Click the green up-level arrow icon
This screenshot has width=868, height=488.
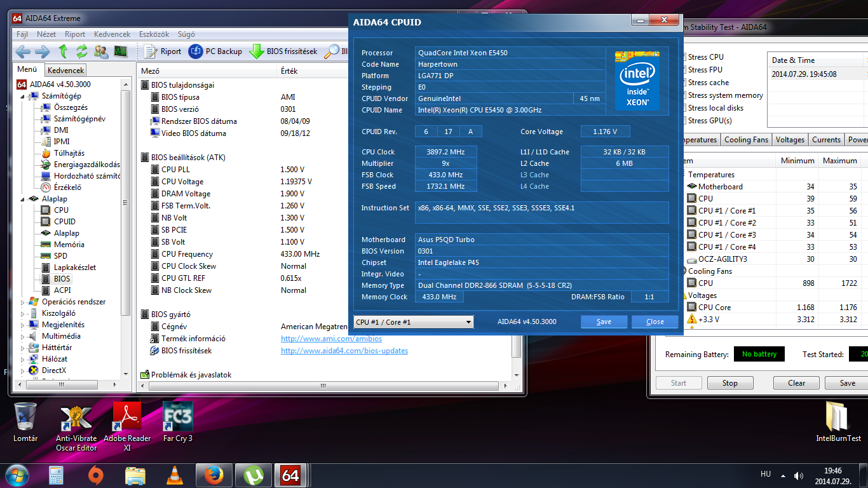pos(63,51)
